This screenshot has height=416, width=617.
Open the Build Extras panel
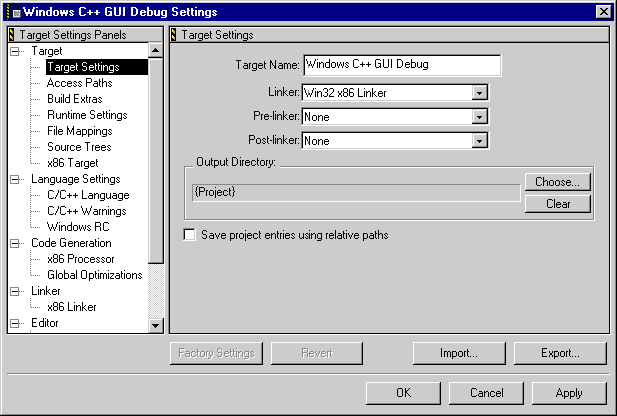[x=75, y=99]
